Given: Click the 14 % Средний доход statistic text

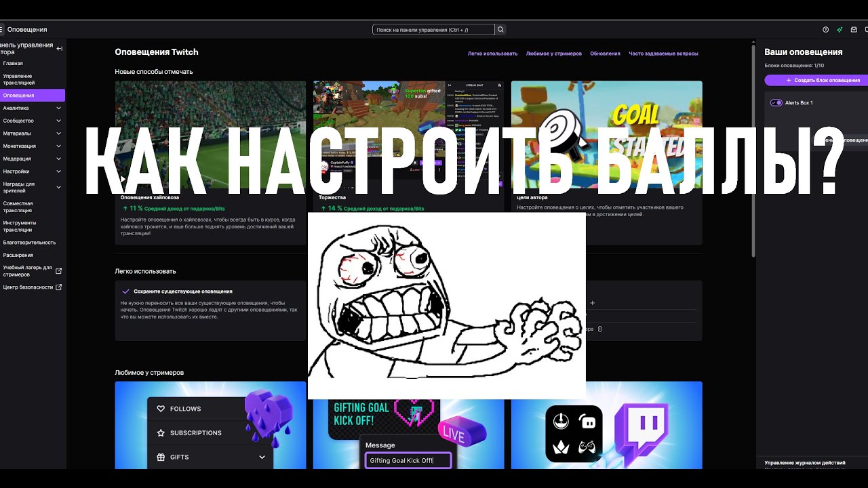Looking at the screenshot, I should pos(372,209).
